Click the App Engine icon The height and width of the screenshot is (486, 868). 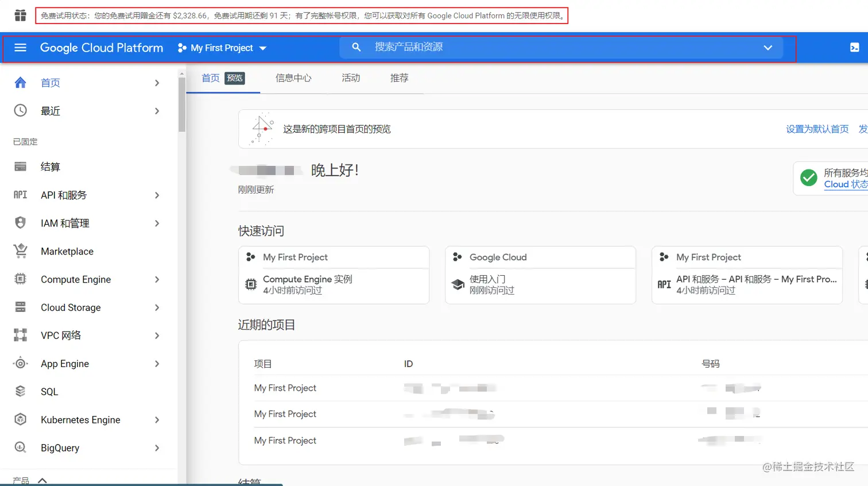click(x=20, y=363)
